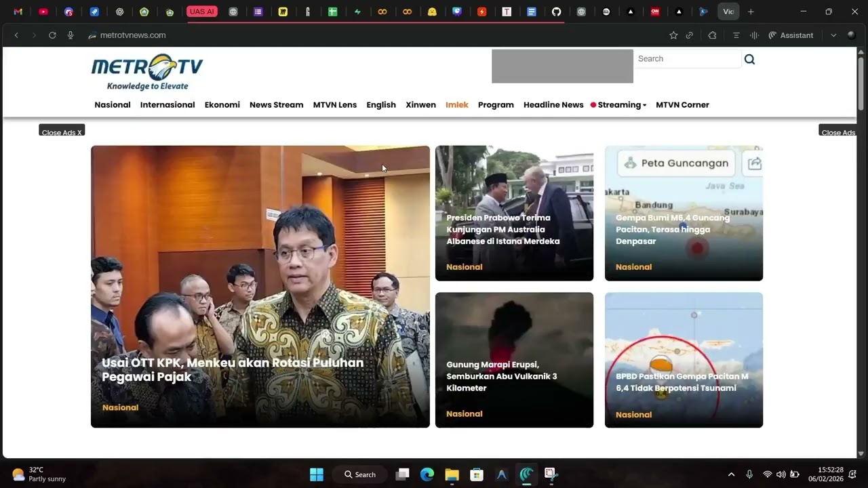This screenshot has height=488, width=868.
Task: Click the volume speaker icon in the tray
Action: [x=781, y=474]
